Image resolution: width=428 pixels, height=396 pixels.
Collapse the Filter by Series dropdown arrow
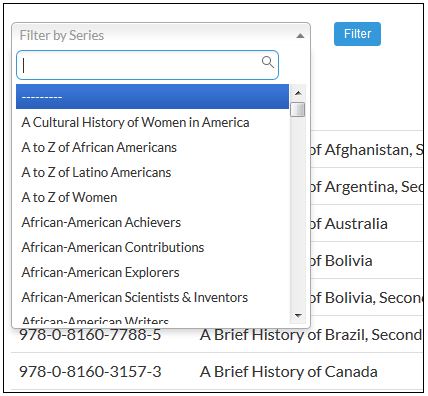coord(300,36)
